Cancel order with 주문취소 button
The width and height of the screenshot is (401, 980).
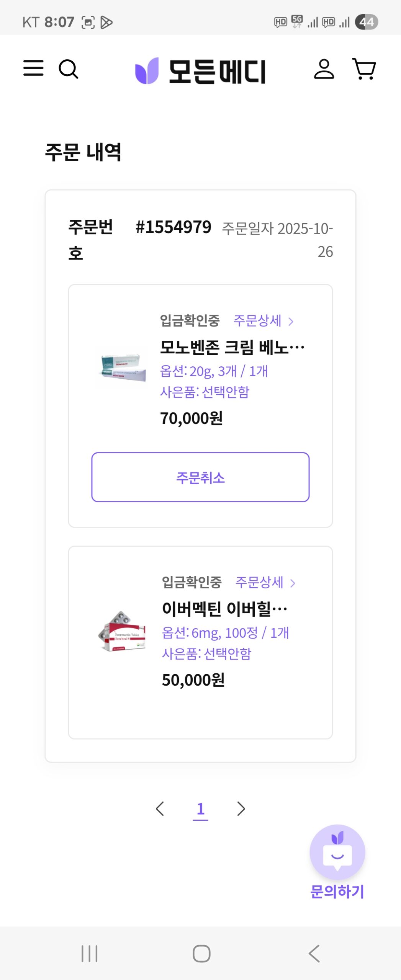200,477
